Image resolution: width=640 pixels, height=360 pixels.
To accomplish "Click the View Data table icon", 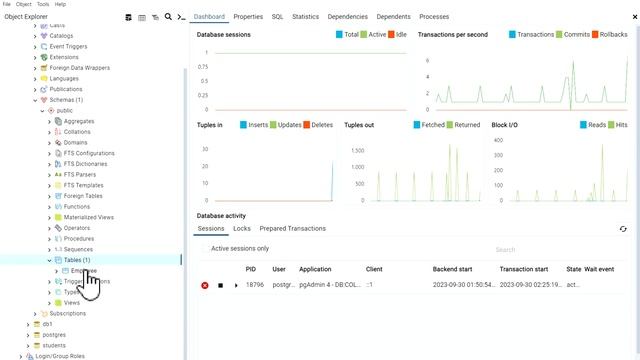I will click(142, 17).
